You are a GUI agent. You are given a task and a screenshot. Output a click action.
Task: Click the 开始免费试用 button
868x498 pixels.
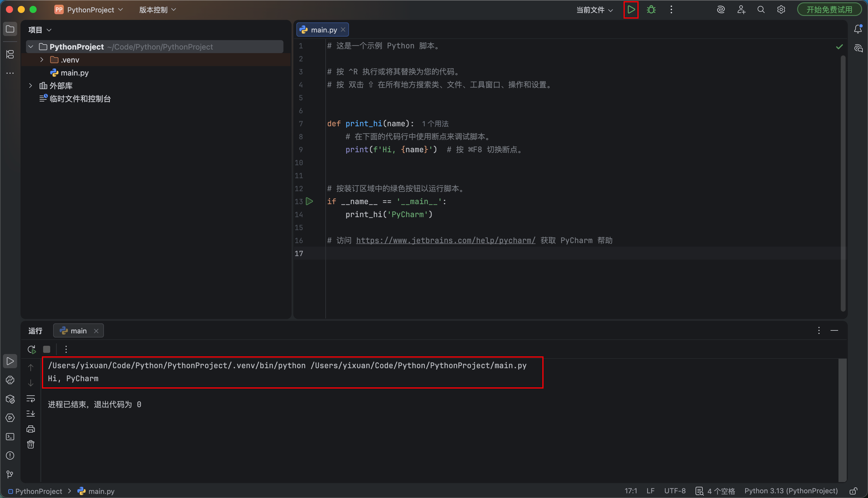(829, 9)
